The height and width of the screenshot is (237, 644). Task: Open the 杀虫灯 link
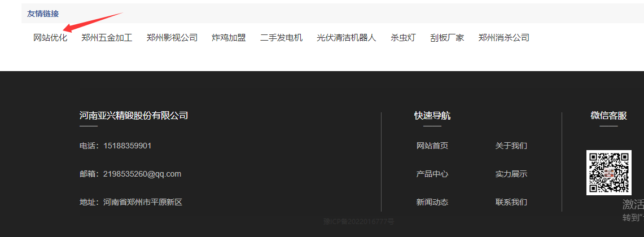404,38
